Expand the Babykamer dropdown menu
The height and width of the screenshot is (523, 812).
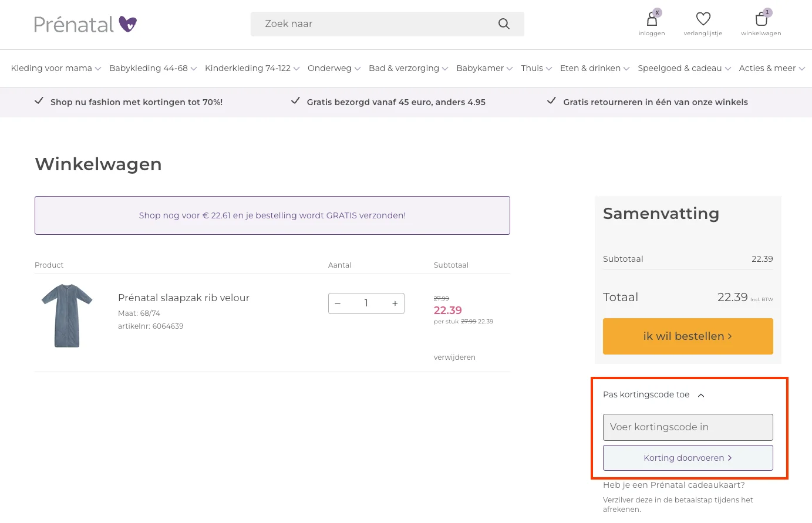(484, 68)
